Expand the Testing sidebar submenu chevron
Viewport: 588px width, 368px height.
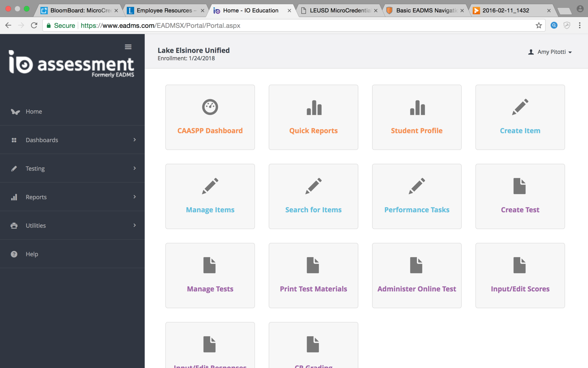tap(134, 168)
